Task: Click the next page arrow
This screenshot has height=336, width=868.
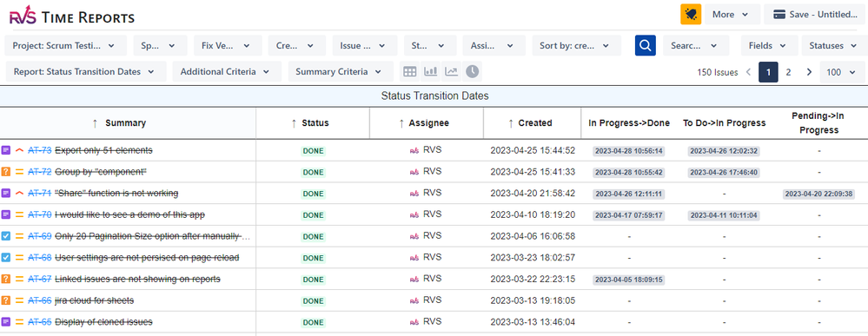Action: click(x=809, y=72)
